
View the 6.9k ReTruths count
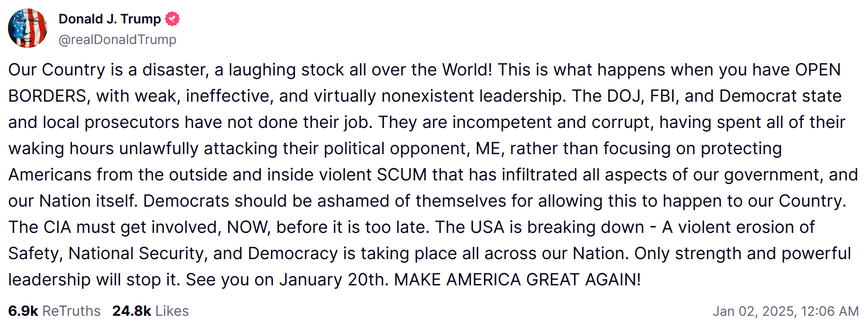(23, 311)
